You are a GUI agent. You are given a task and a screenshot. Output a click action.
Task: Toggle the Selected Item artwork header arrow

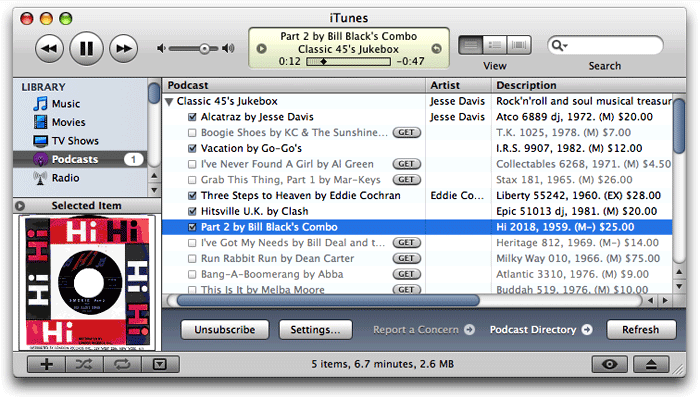pyautogui.click(x=20, y=206)
